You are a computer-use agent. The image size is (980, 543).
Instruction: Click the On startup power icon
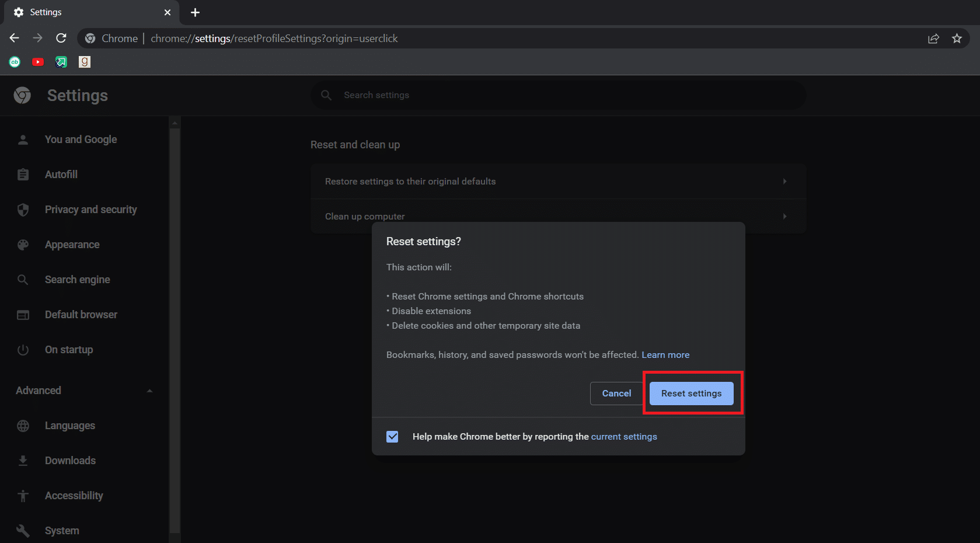point(23,350)
